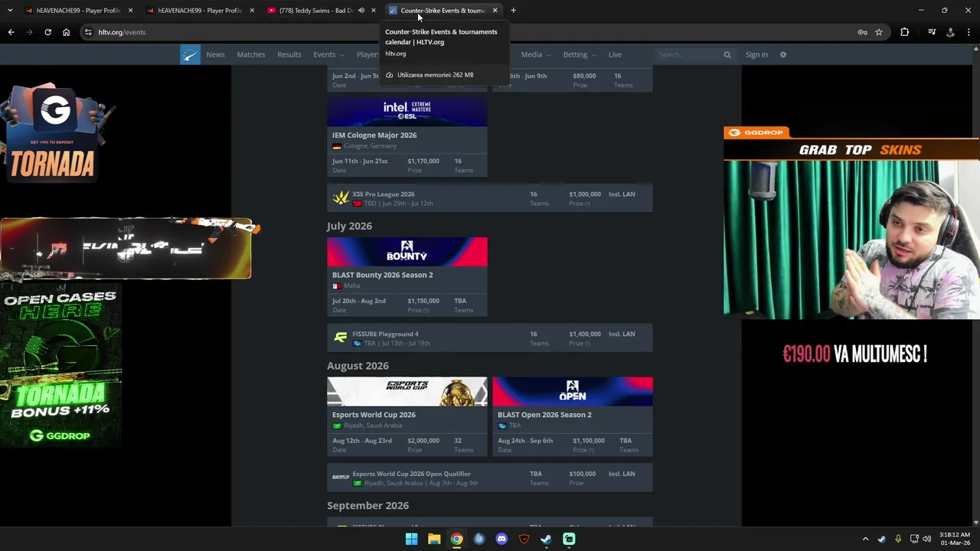
Task: Click the $2,000,000 prize value
Action: pos(423,441)
